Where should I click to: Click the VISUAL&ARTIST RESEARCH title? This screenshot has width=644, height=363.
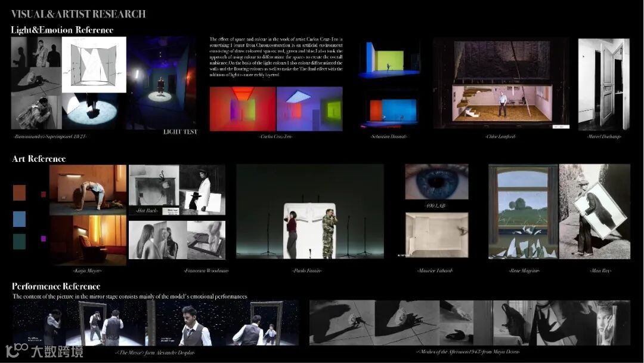(x=78, y=14)
